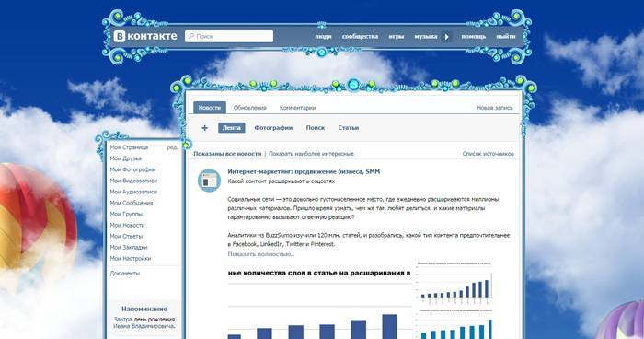The image size is (644, 339).
Task: Switch to the Обновления tab
Action: 249,108
